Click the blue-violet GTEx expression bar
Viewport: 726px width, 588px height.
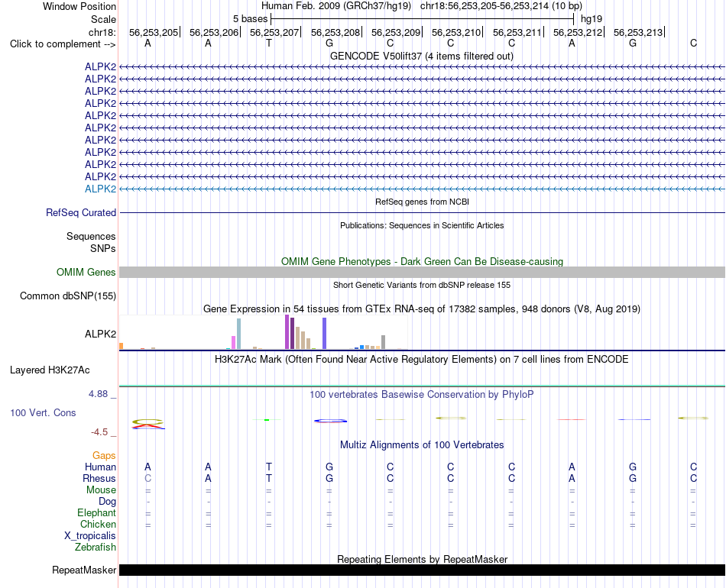325,333
